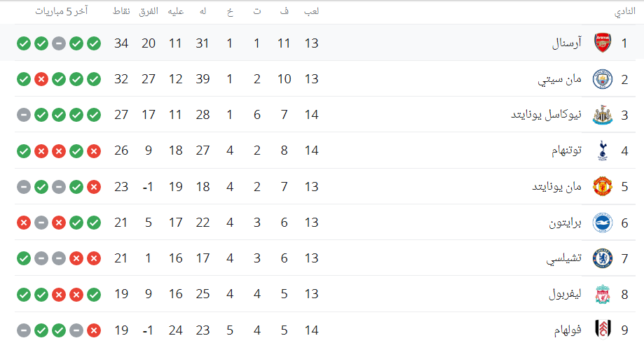Click the Tottenham cockerel logo
This screenshot has height=343, width=644.
602,150
